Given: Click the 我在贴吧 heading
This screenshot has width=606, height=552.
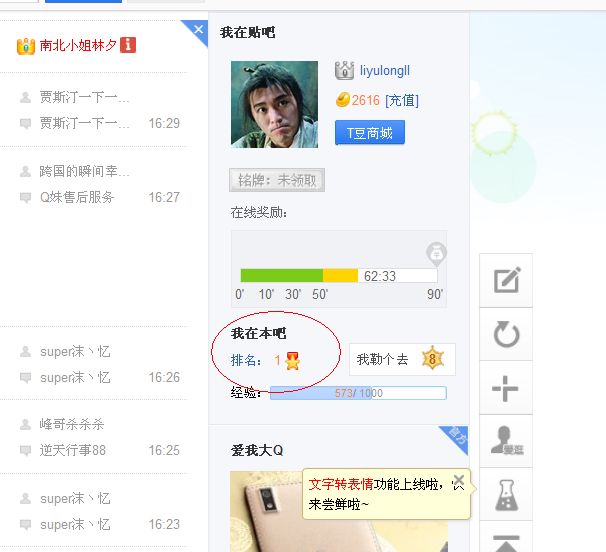Looking at the screenshot, I should click(247, 32).
